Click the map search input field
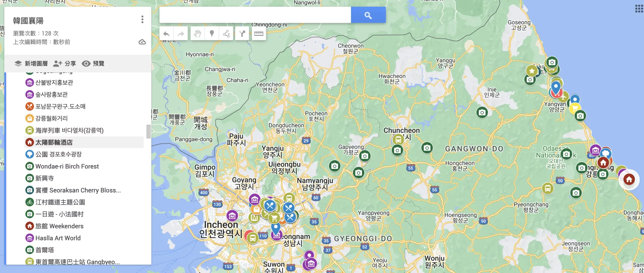The height and width of the screenshot is (273, 644). 255,15
